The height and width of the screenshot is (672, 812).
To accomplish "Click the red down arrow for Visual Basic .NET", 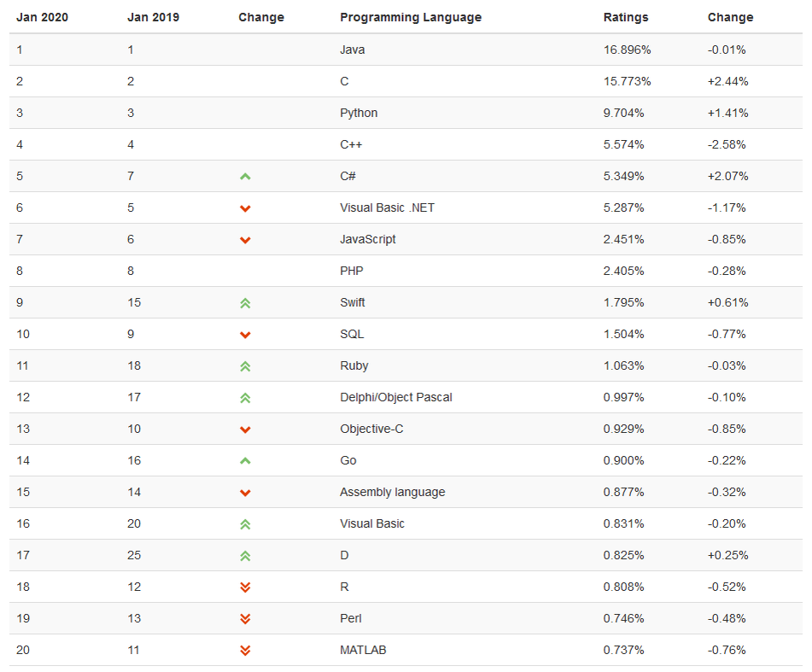I will coord(245,208).
